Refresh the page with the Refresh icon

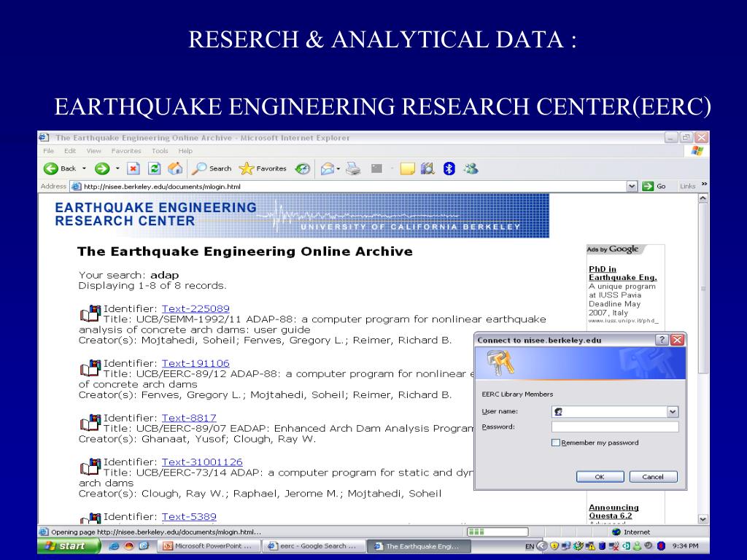click(155, 168)
